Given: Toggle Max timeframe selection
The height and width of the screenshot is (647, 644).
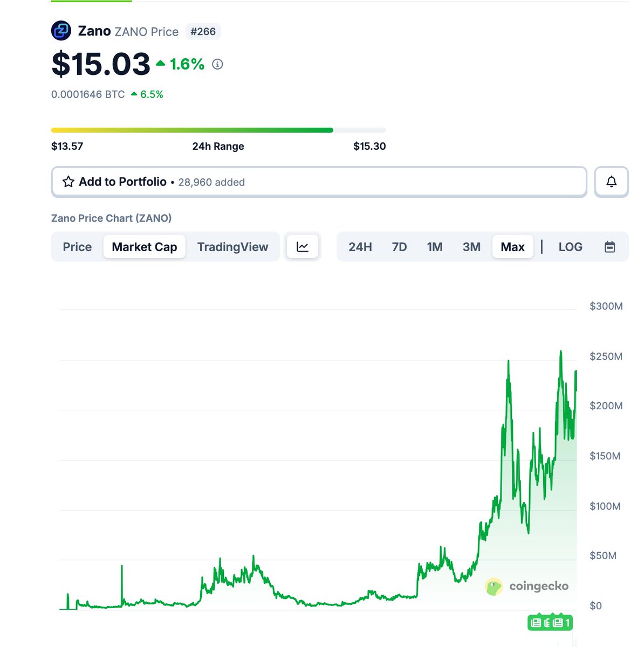Looking at the screenshot, I should click(512, 246).
